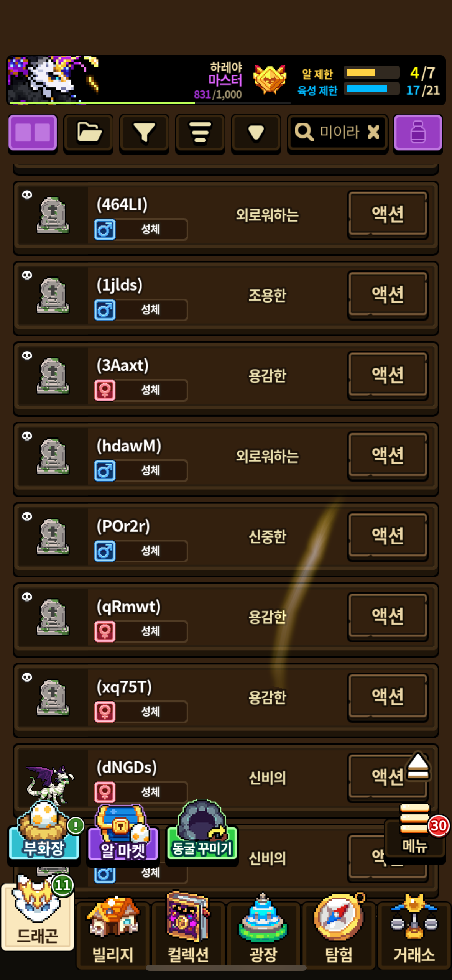452x980 pixels.
Task: Click 액션 button for qRmwt
Action: tap(388, 616)
